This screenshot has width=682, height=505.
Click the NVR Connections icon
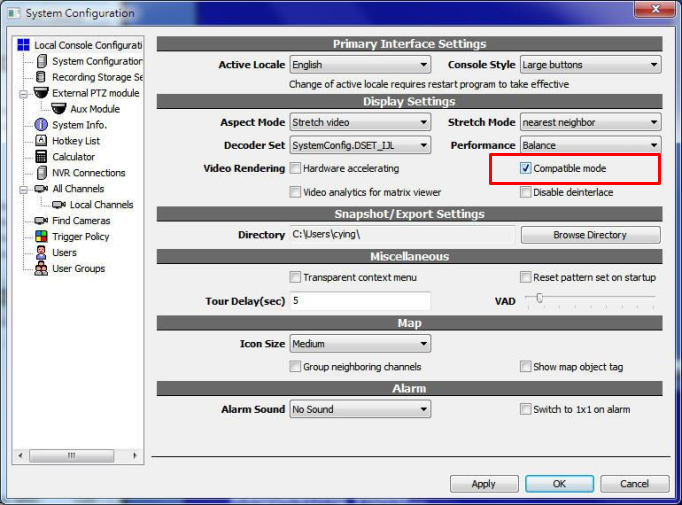coord(41,173)
